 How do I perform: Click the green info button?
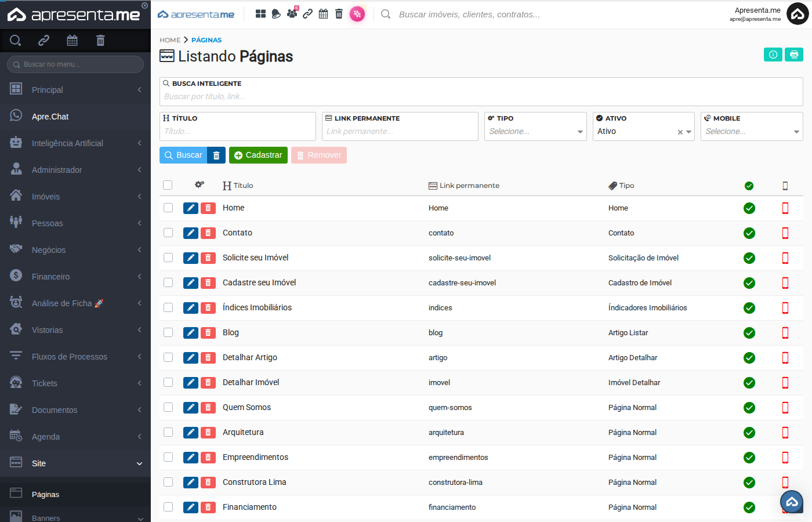(x=773, y=55)
